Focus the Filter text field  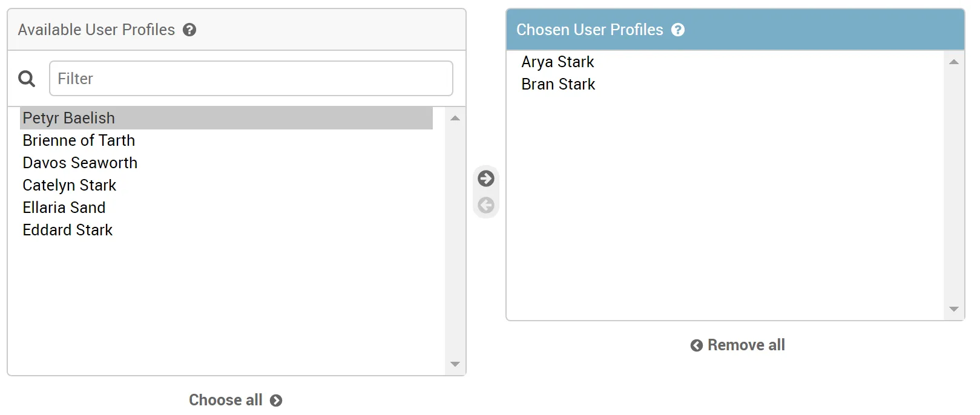pos(251,79)
